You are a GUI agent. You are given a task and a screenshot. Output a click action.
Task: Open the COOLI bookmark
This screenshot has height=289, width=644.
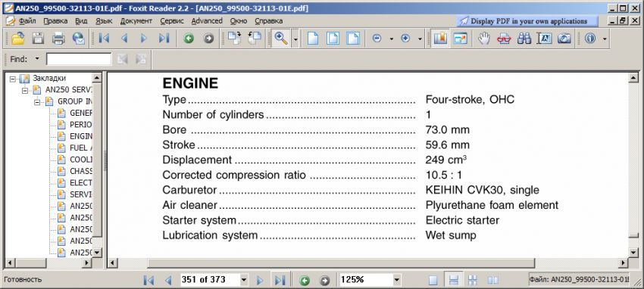[80, 160]
